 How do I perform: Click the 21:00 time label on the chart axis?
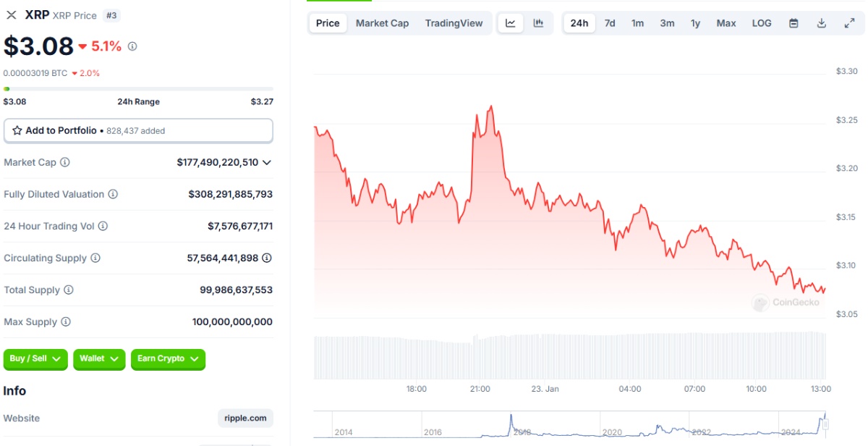pos(480,389)
